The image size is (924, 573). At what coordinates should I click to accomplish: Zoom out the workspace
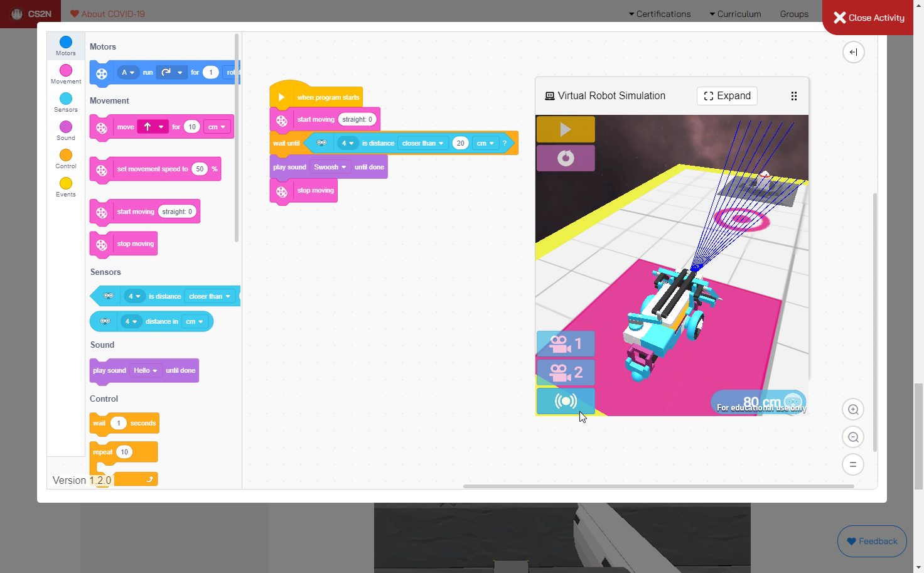(853, 437)
